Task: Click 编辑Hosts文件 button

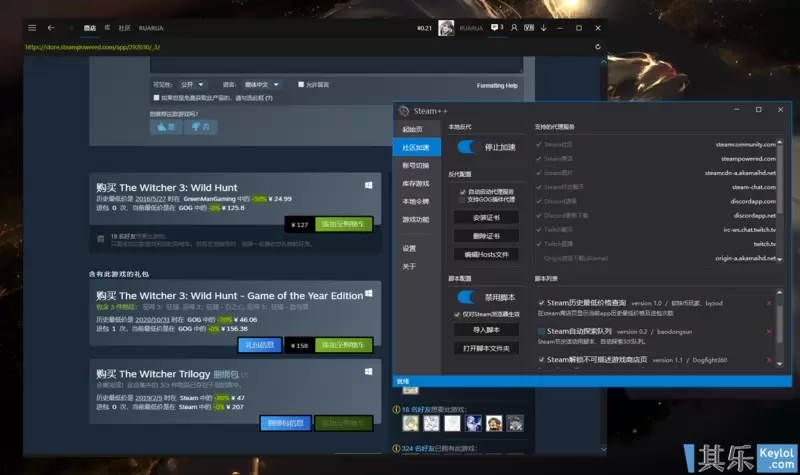Action: point(486,254)
